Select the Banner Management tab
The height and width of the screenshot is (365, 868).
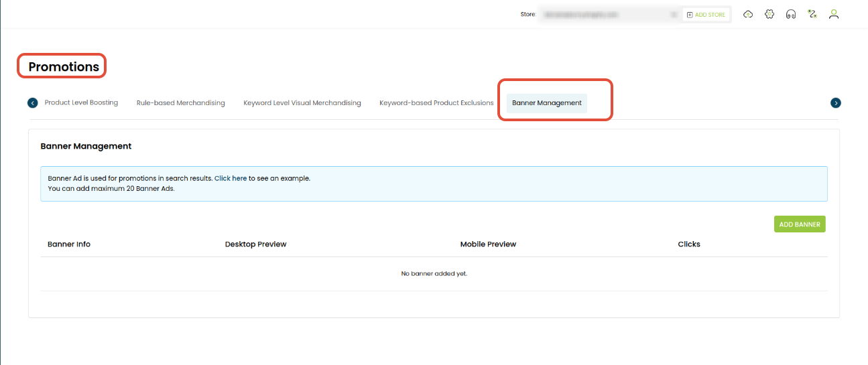tap(546, 103)
